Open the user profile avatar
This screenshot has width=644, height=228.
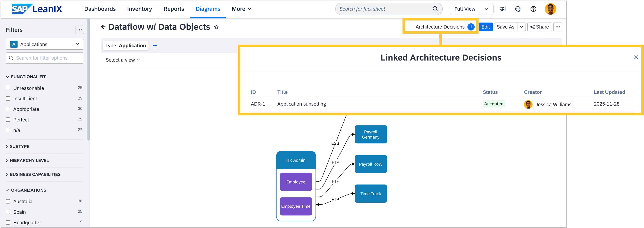[550, 9]
